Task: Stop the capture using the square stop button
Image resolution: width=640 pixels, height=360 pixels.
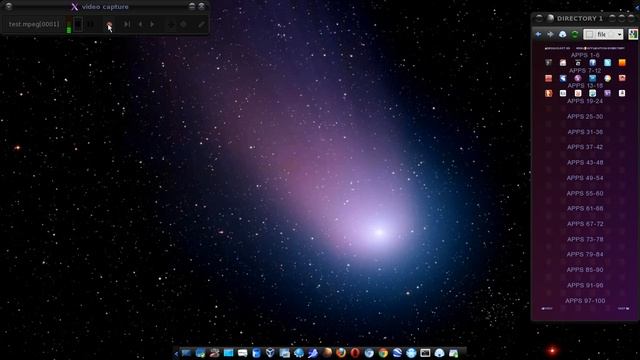Action: tap(78, 24)
